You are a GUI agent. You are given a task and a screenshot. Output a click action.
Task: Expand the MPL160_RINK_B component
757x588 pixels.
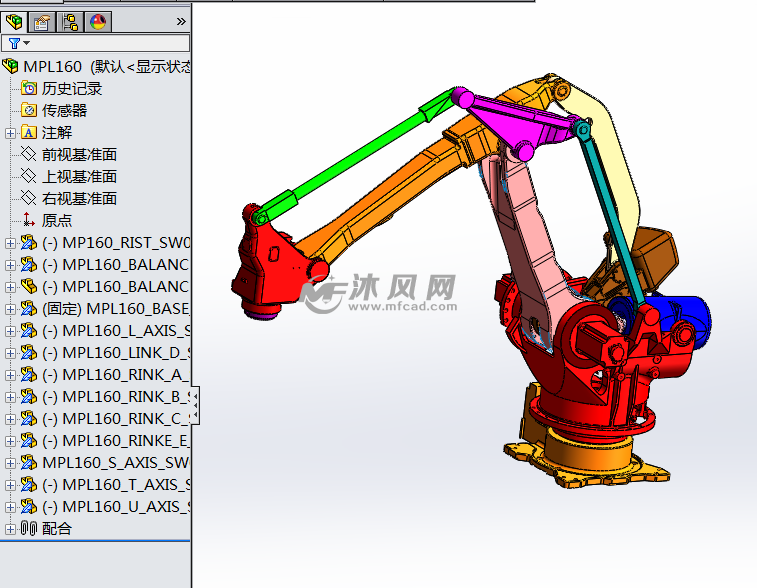[x=10, y=397]
